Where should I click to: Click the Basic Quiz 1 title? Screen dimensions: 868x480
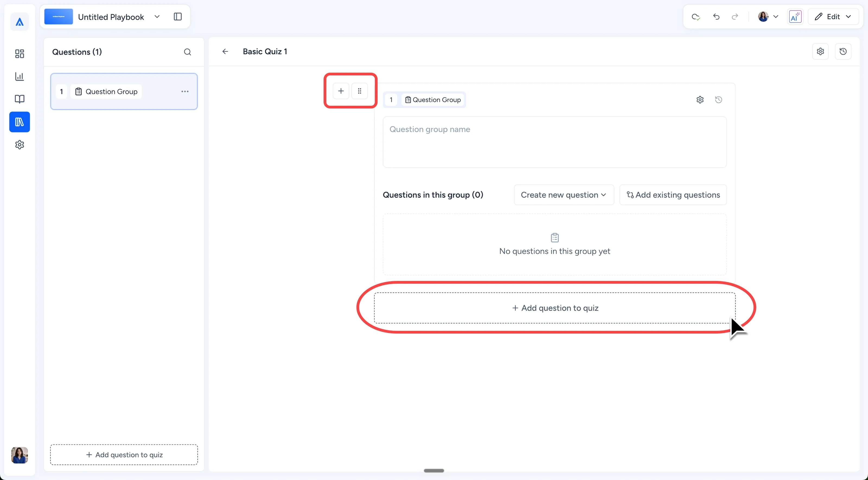[x=265, y=52]
